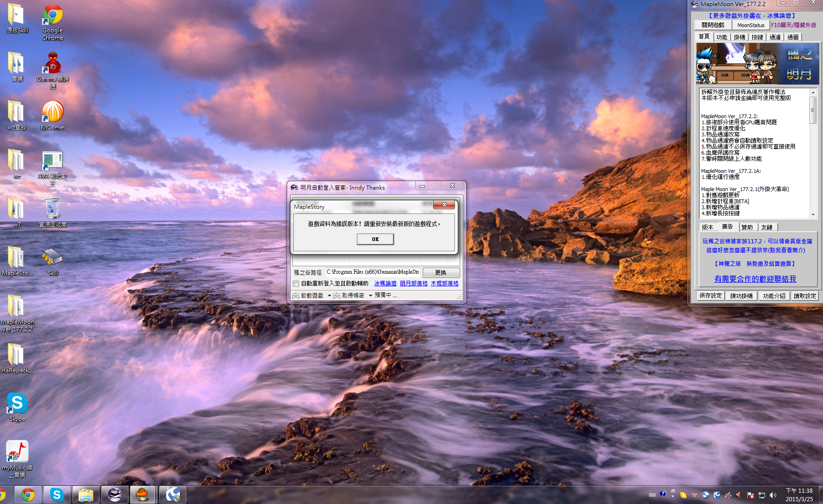This screenshot has height=504, width=823.
Task: Click the changelog scrollbar down arrow
Action: tap(813, 214)
